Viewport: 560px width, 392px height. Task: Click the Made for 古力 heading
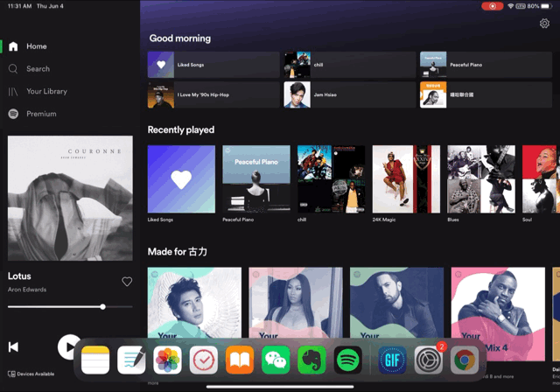[x=178, y=252]
